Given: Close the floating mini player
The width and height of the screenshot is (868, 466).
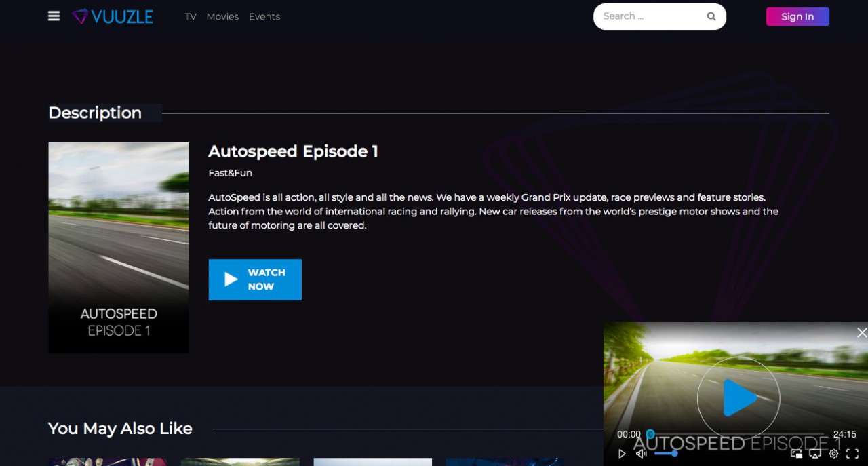Looking at the screenshot, I should pyautogui.click(x=861, y=332).
